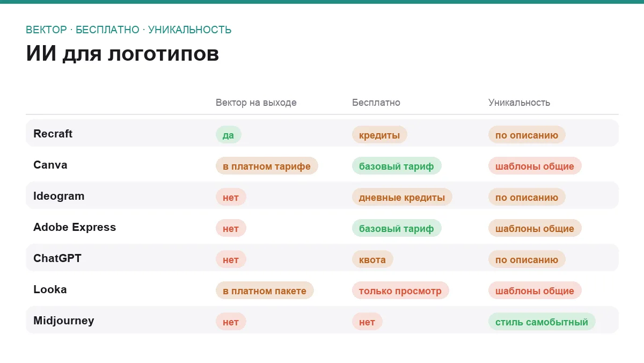The height and width of the screenshot is (363, 644).
Task: Click the "кредиты" badge for Recraft
Action: [x=379, y=135]
